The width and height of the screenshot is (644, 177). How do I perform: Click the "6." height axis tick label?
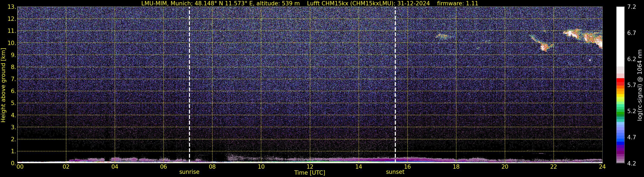[13, 91]
